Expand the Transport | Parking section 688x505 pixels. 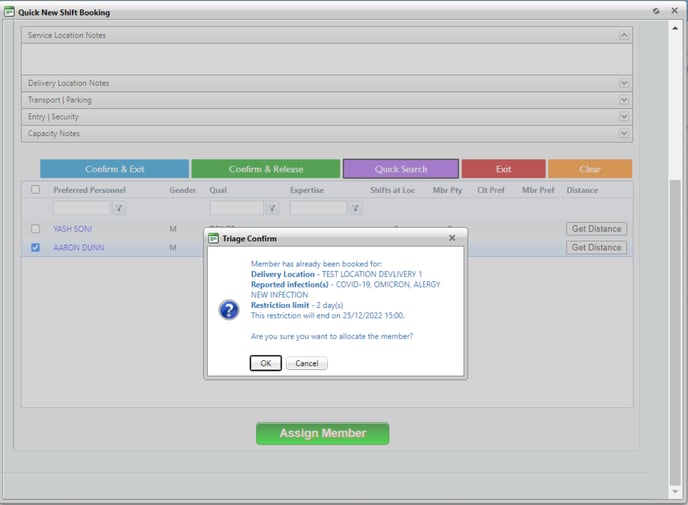[x=624, y=100]
